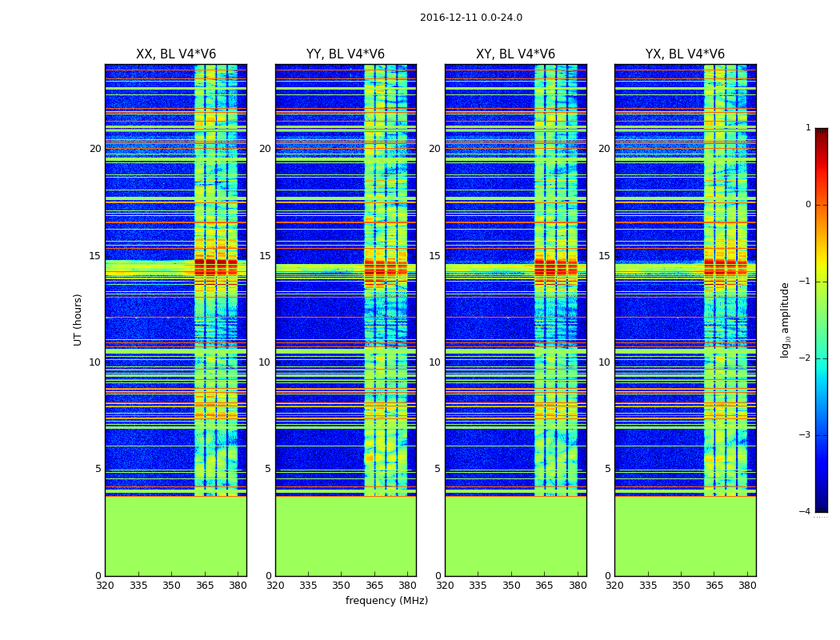Click the green flagged block in XX panel
This screenshot has height=640, width=840.
[x=176, y=536]
